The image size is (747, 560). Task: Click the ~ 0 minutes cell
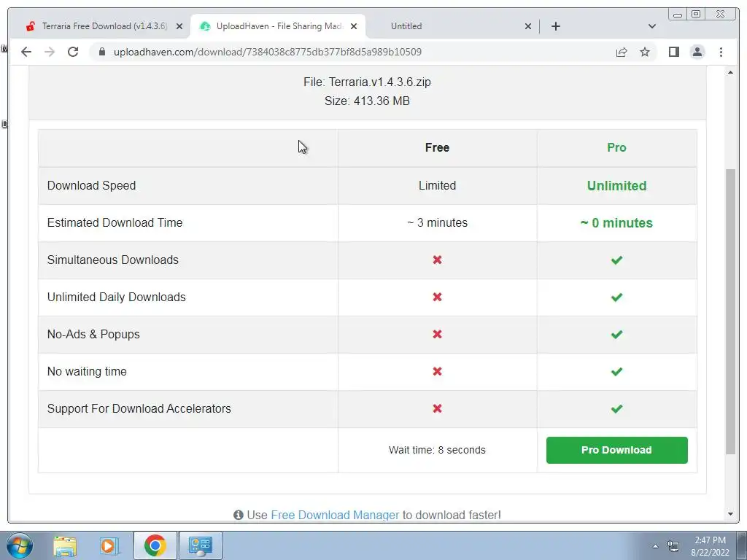pyautogui.click(x=616, y=223)
